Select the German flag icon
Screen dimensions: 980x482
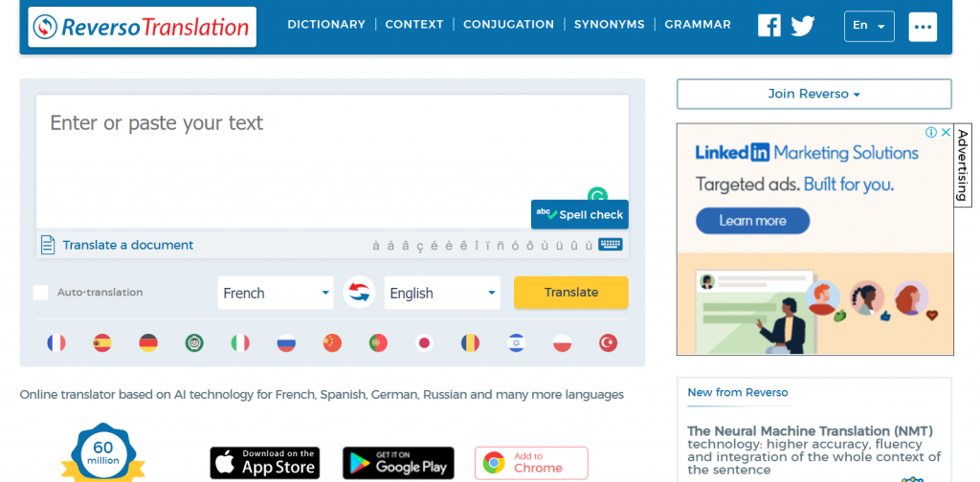148,342
